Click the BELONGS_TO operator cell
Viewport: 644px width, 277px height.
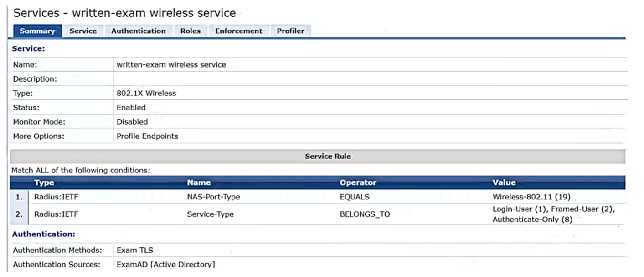[x=365, y=214]
